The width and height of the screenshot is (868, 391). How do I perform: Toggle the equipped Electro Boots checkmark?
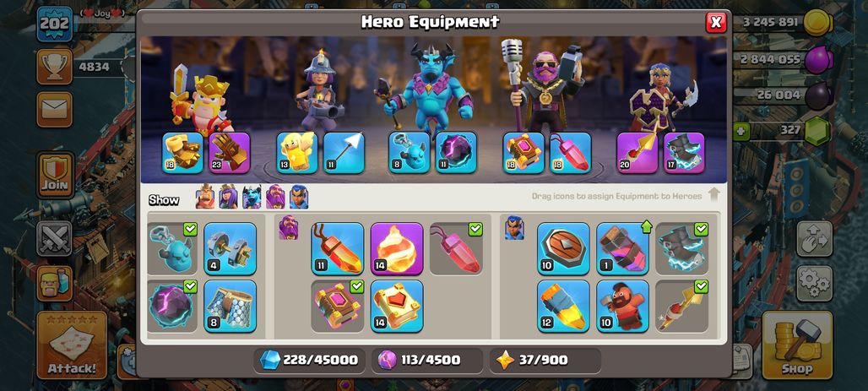pos(701,229)
